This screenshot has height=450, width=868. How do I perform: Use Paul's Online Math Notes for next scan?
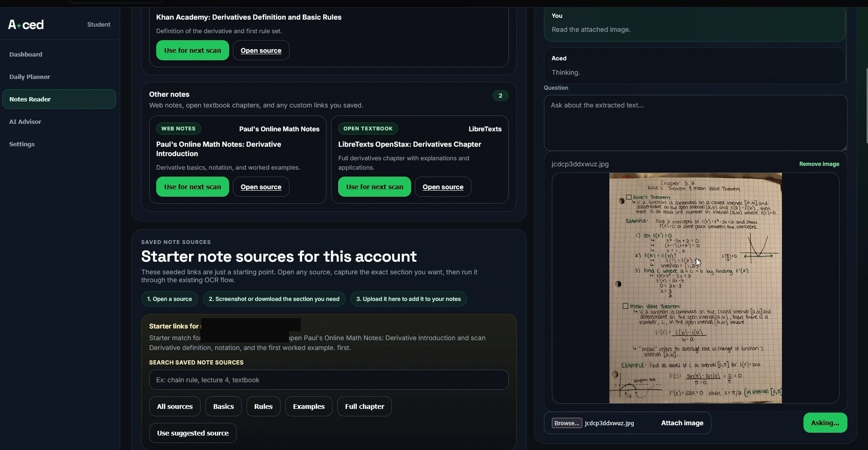point(193,187)
